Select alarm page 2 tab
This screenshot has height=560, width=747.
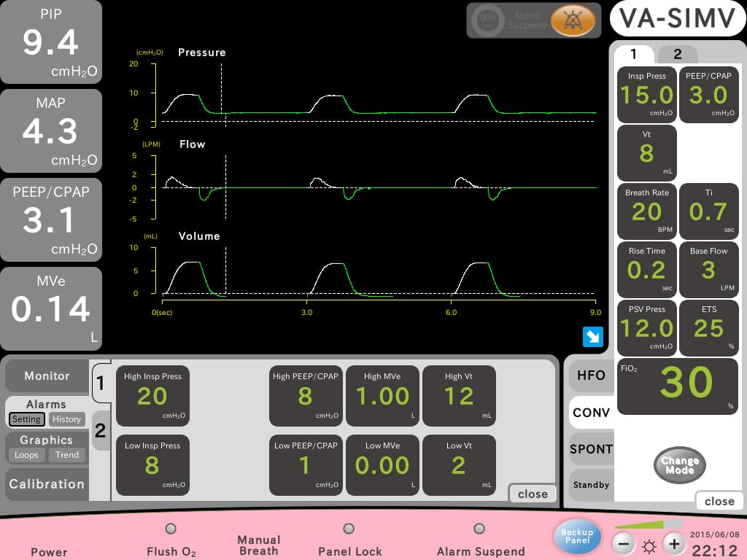point(101,430)
